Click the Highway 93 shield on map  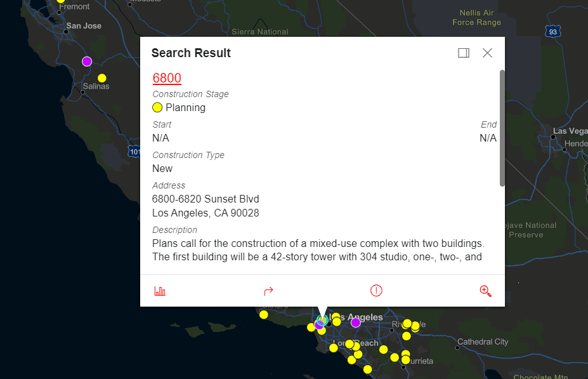coord(553,32)
